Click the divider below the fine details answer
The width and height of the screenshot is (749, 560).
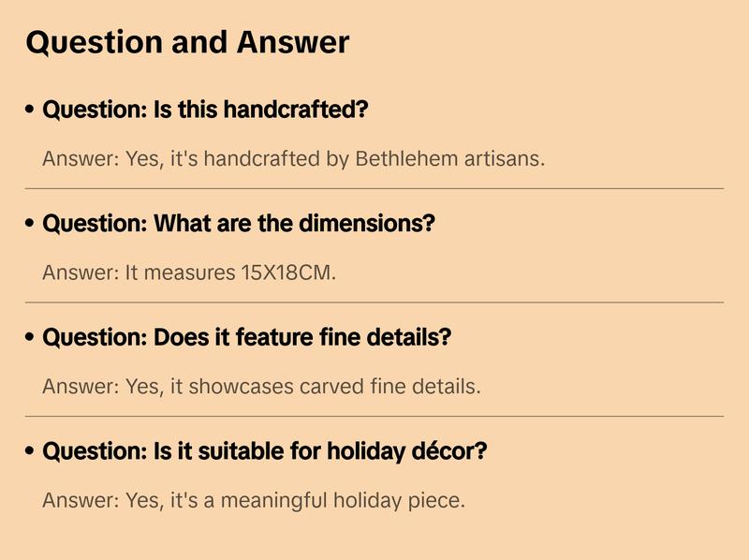click(x=374, y=416)
